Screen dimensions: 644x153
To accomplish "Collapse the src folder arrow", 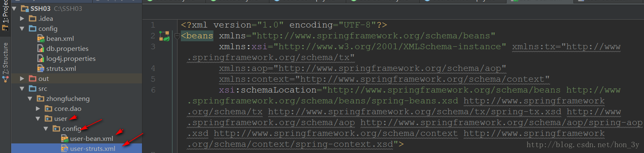I will coord(23,89).
